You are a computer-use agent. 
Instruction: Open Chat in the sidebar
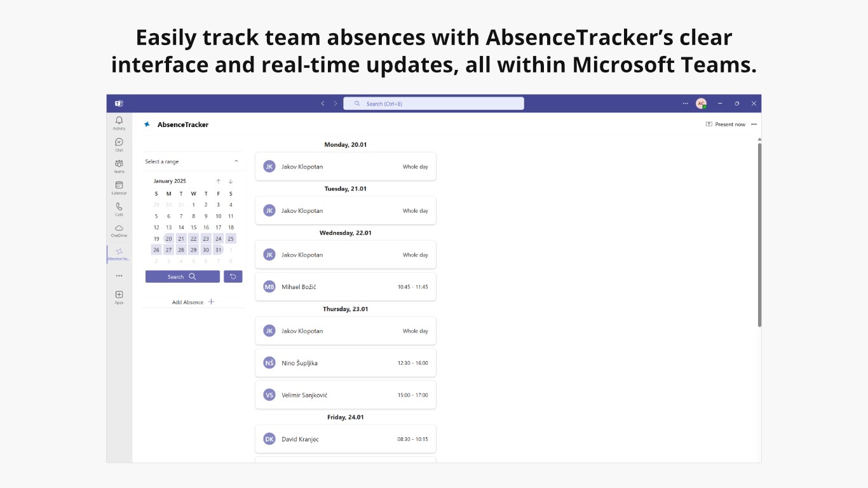(x=119, y=144)
